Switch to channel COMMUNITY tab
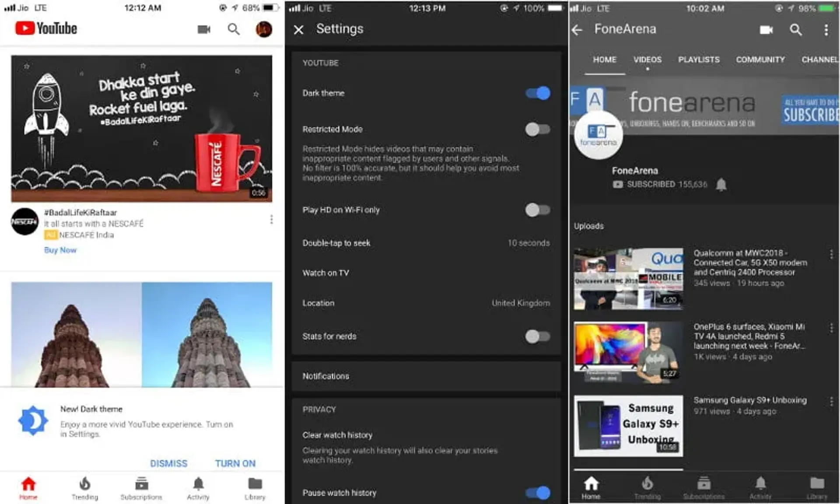Image resolution: width=840 pixels, height=504 pixels. [760, 60]
